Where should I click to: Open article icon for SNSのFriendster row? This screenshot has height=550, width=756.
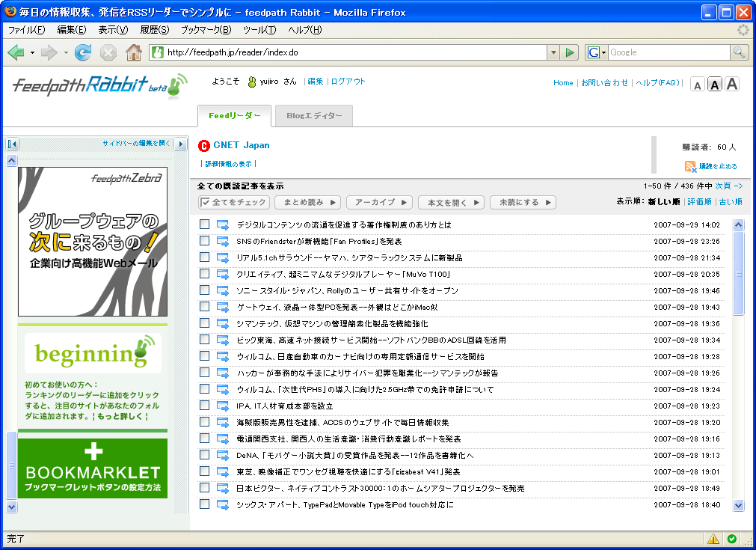222,241
